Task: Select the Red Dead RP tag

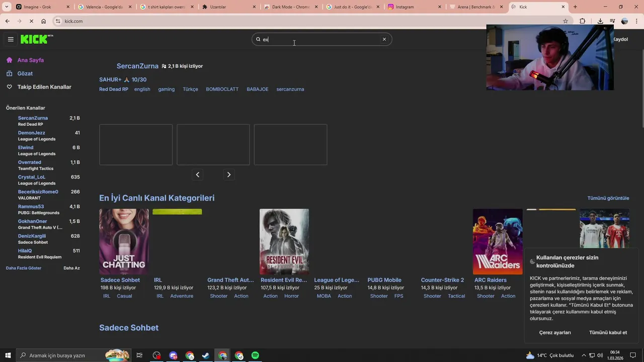Action: [114, 89]
